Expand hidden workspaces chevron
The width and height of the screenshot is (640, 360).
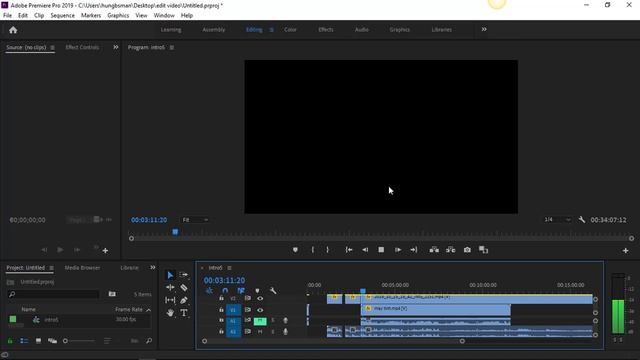484,29
